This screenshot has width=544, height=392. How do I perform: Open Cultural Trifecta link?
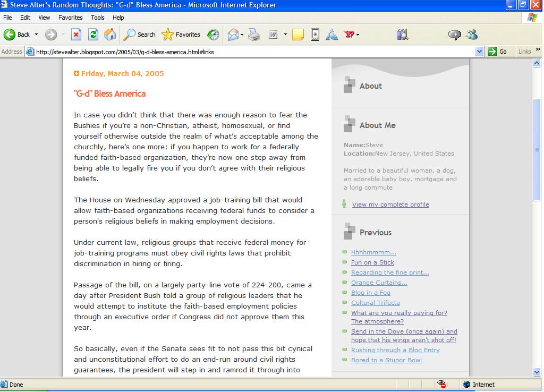376,303
